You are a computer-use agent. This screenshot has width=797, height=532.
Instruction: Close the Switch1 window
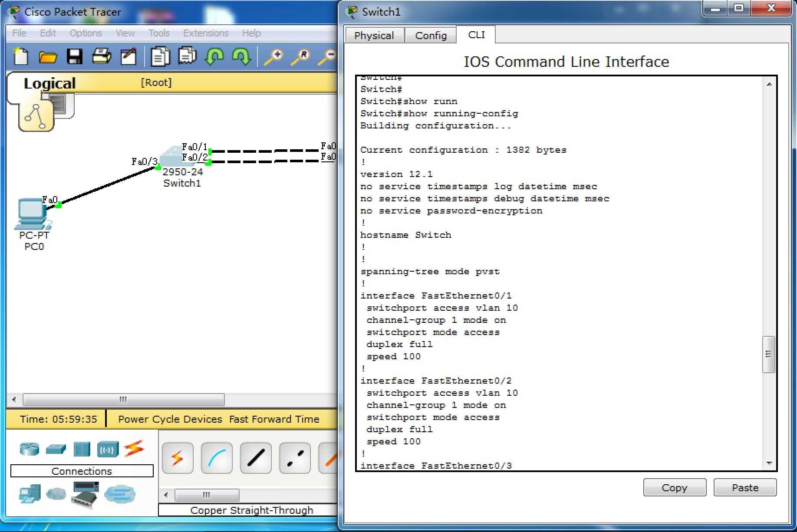coord(771,8)
